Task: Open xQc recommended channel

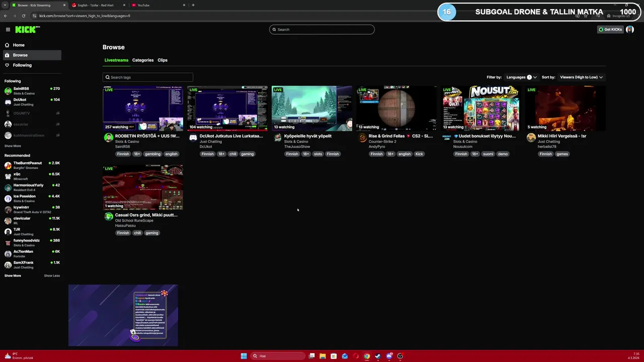Action: coord(32,176)
